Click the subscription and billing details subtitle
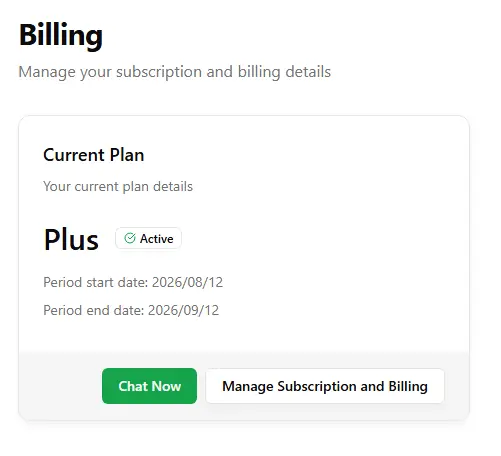 (175, 72)
